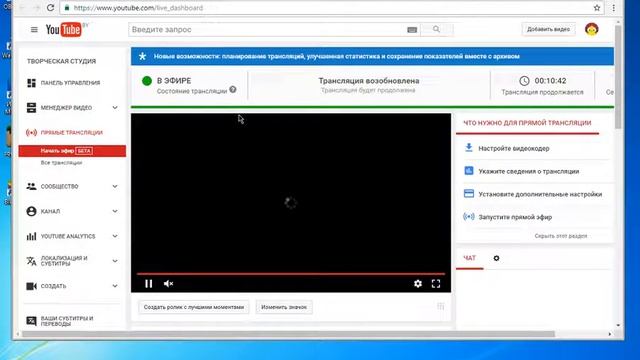
Task: Click the clock icon beside 00:10:42
Action: pos(524,81)
